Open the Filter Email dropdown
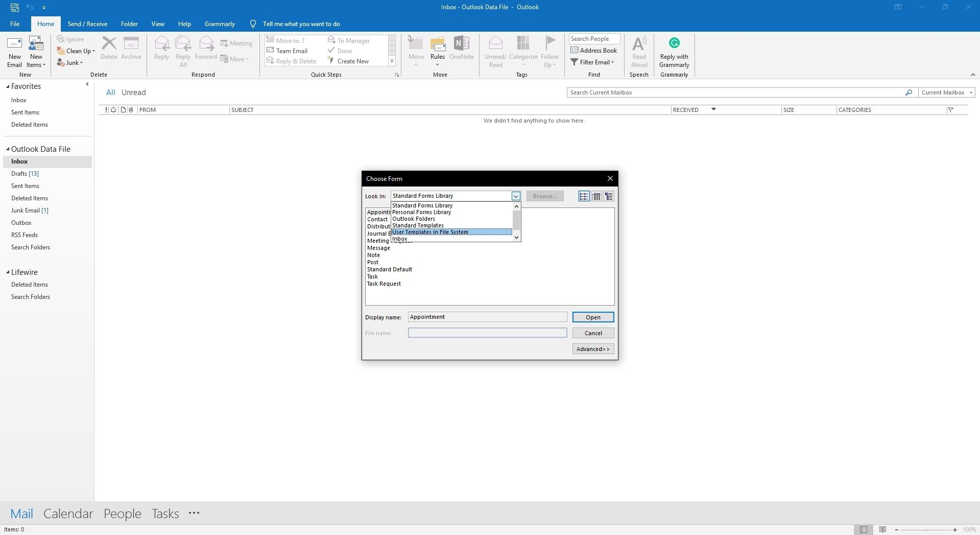980x535 pixels. point(592,62)
